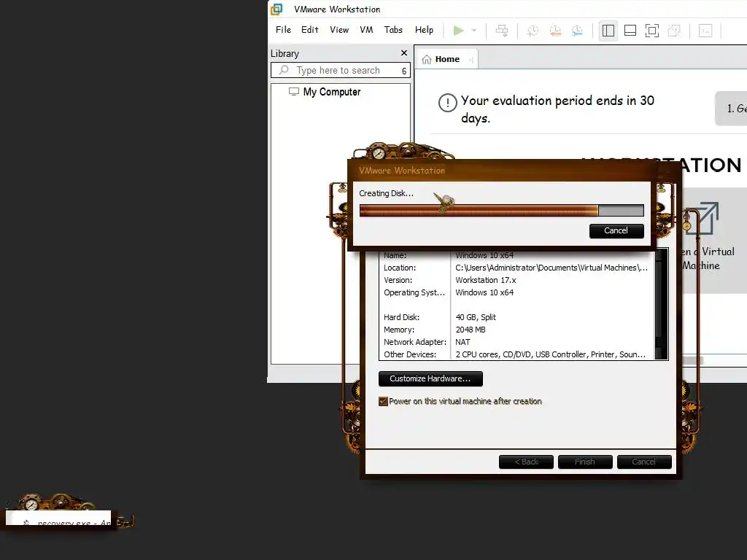Screen dimensions: 747x560
Task: Click the Location path in summary
Action: (x=551, y=268)
